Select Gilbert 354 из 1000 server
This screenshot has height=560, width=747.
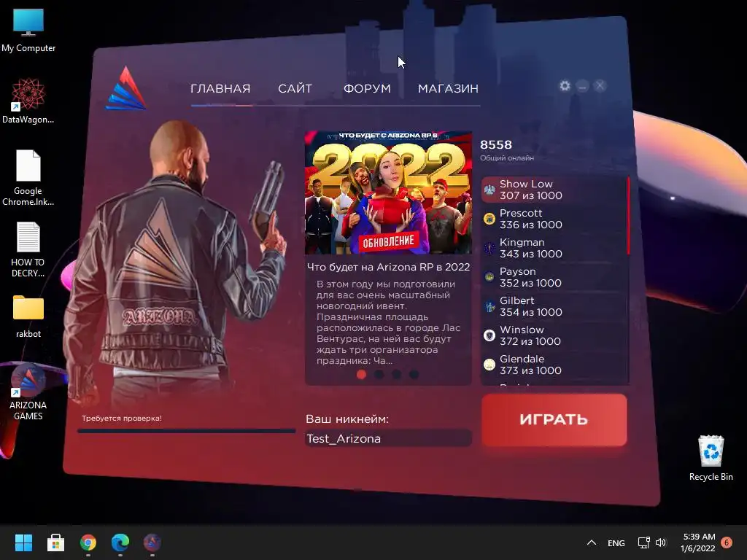click(x=554, y=306)
